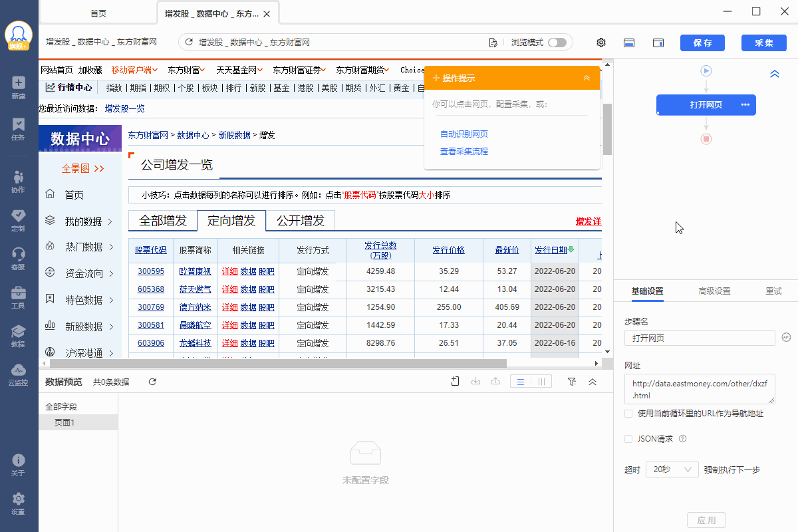Screen dimensions: 798x532
Task: Click the 自动识别网页 link
Action: tap(464, 134)
